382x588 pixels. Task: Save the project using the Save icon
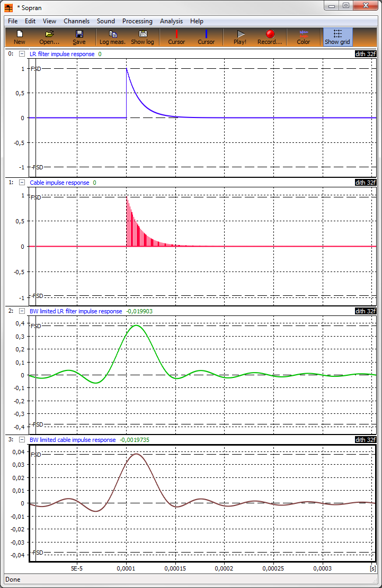79,37
